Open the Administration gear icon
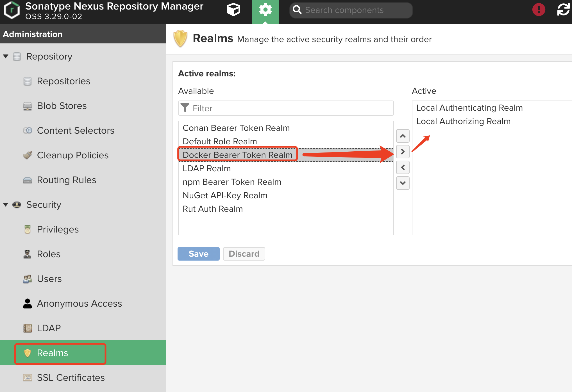 click(265, 10)
